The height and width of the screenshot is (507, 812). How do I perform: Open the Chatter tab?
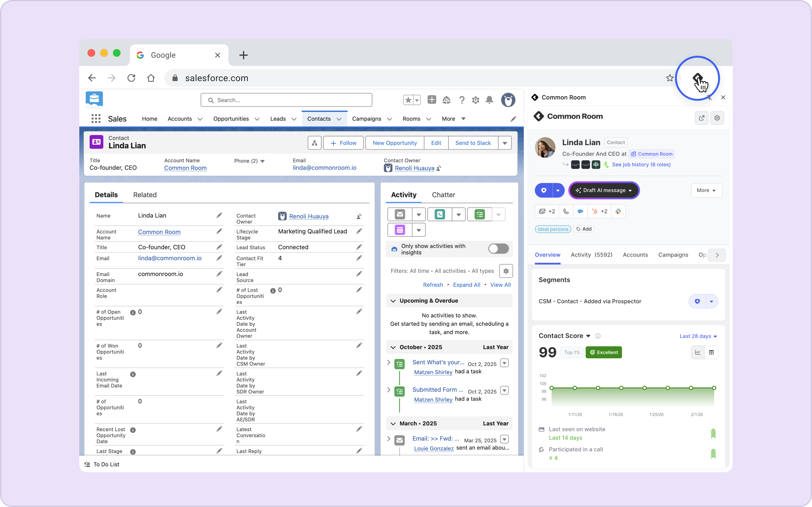443,195
